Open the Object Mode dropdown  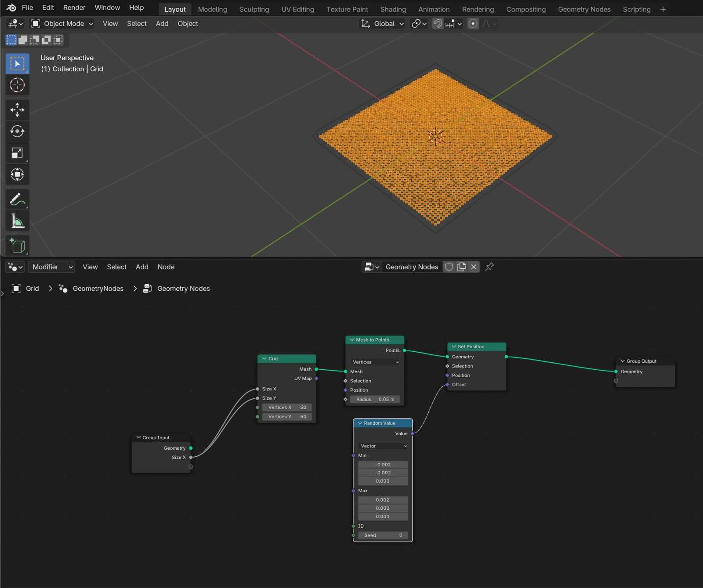tap(62, 24)
